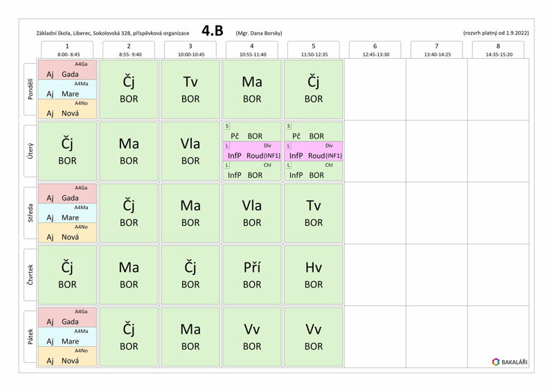Click the pink Aj Gada cell on Monday
This screenshot has height=392, width=554.
(x=67, y=70)
